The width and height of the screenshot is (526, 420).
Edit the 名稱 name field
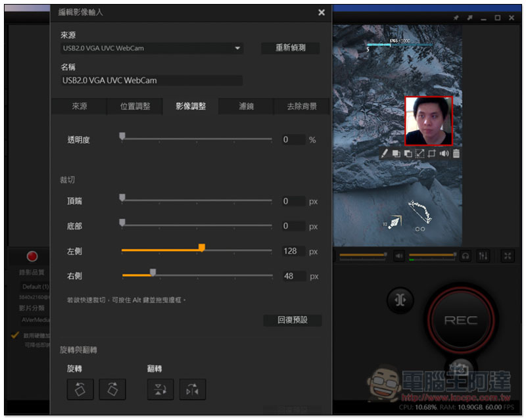coord(152,80)
